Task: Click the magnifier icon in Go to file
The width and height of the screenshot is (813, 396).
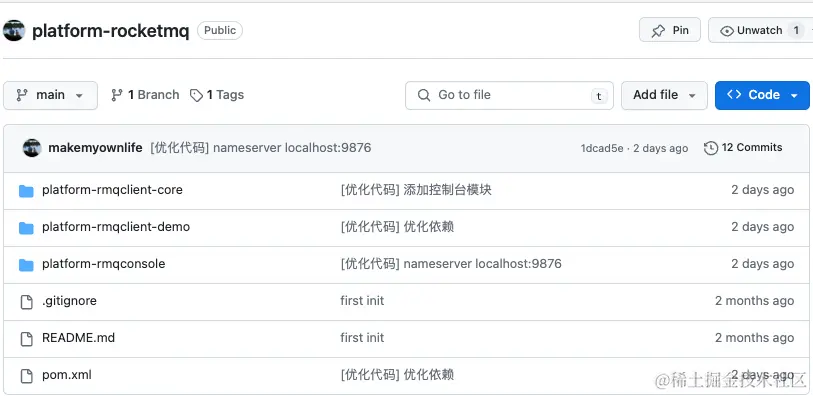Action: [x=424, y=95]
